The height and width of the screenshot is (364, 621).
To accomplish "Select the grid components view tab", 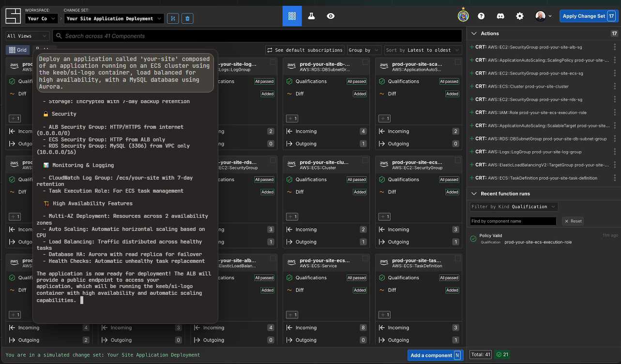I will (292, 16).
